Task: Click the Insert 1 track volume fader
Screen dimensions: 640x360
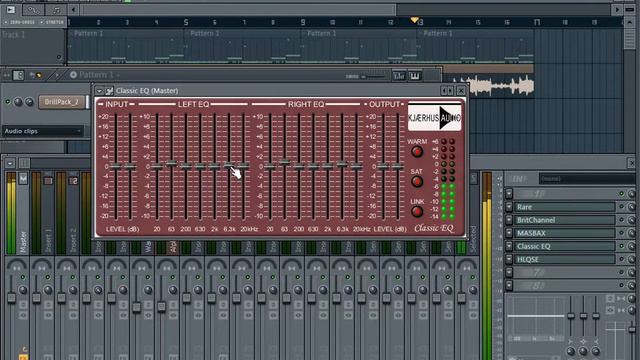Action: tap(36, 298)
